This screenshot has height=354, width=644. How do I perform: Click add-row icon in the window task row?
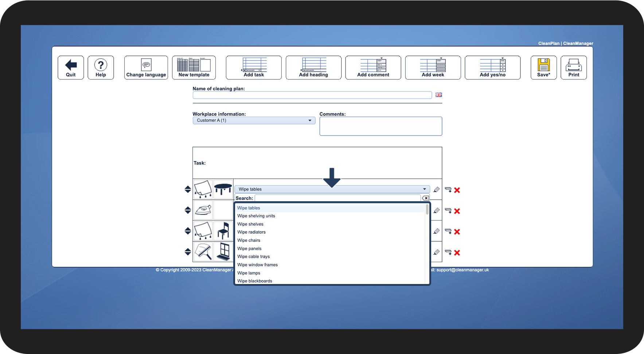point(448,252)
